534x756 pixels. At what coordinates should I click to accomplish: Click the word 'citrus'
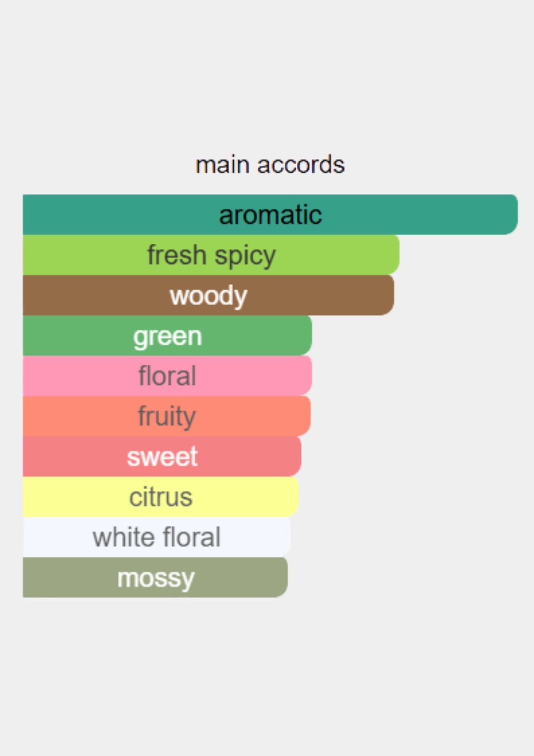(161, 497)
